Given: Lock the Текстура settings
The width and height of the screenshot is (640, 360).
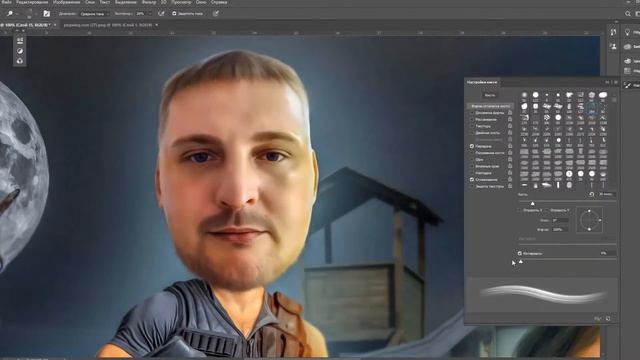Looking at the screenshot, I should pos(510,126).
